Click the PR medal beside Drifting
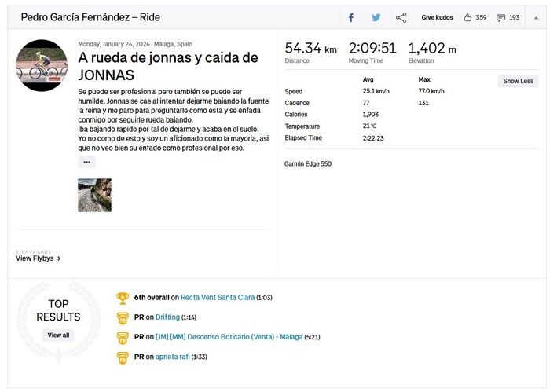This screenshot has width=550, height=392. 123,318
